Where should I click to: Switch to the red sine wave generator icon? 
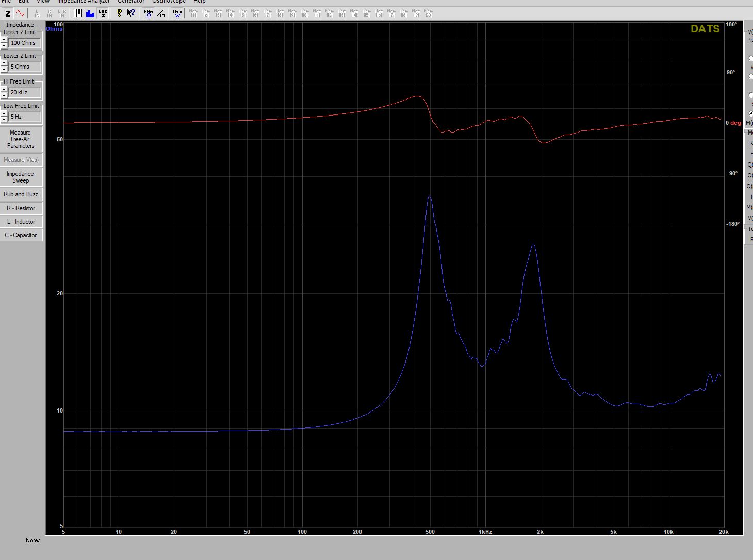point(20,13)
